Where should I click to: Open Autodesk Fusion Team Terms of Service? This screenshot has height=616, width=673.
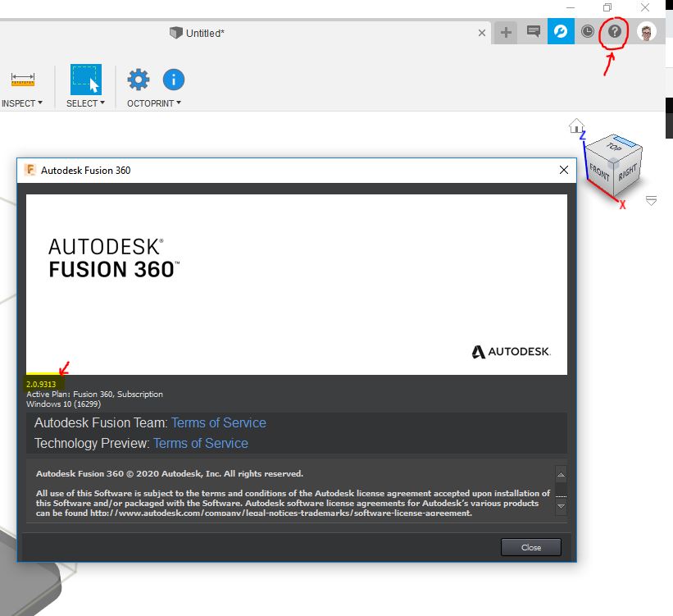pyautogui.click(x=219, y=422)
